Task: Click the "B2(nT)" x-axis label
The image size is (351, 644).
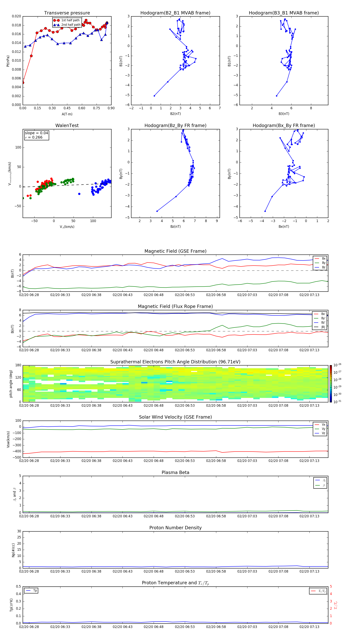Action: coord(175,114)
